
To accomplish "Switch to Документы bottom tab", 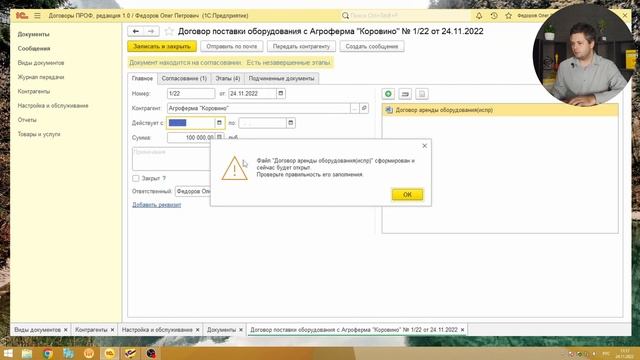I will [221, 330].
